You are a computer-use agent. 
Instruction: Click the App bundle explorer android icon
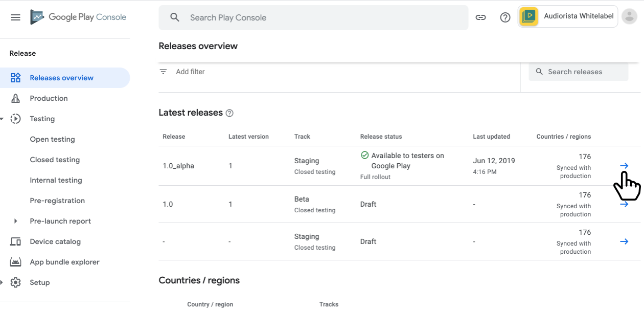(16, 262)
